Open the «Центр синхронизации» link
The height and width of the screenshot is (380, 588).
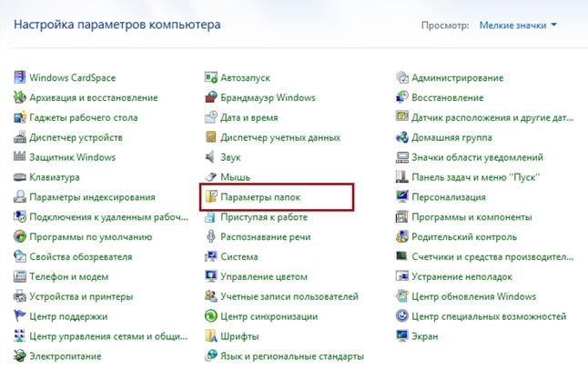(x=269, y=316)
